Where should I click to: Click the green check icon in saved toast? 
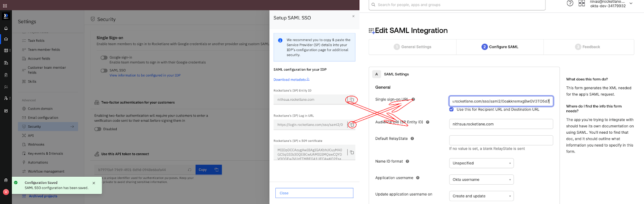(16, 182)
